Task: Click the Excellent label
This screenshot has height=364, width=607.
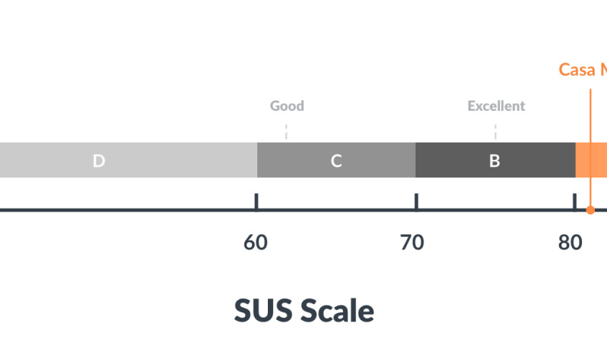Action: pyautogui.click(x=496, y=105)
